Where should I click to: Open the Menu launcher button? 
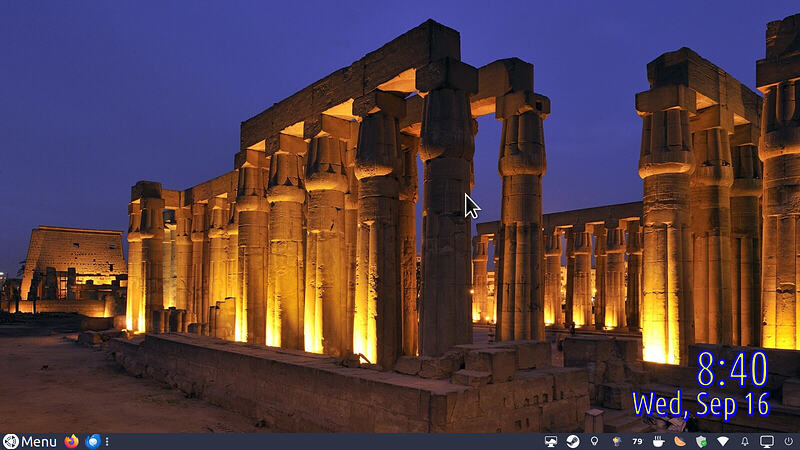[30, 441]
